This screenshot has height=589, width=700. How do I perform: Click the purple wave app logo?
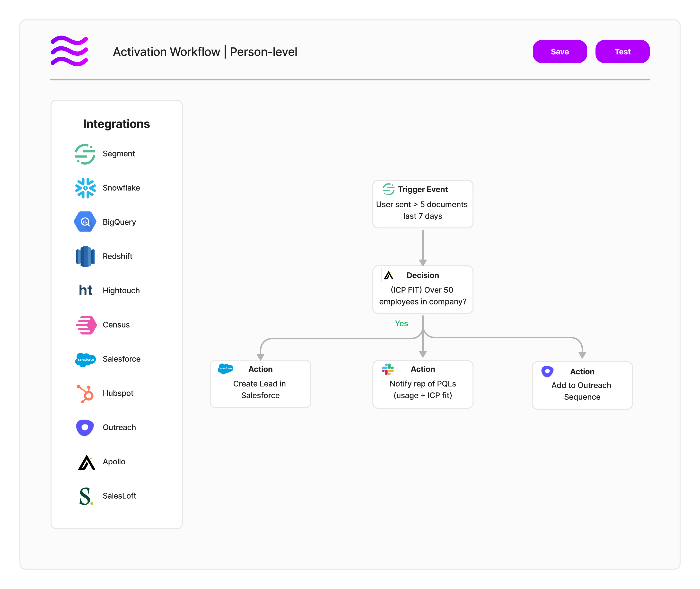point(70,51)
